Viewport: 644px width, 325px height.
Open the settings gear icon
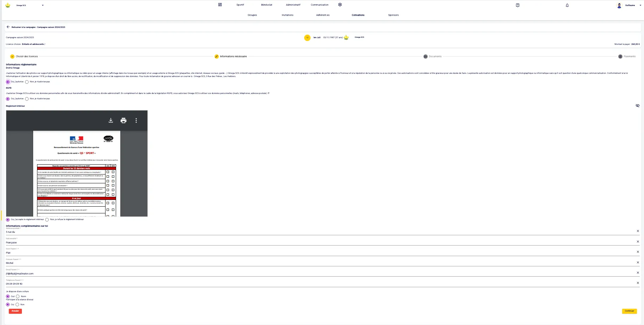pos(340,5)
